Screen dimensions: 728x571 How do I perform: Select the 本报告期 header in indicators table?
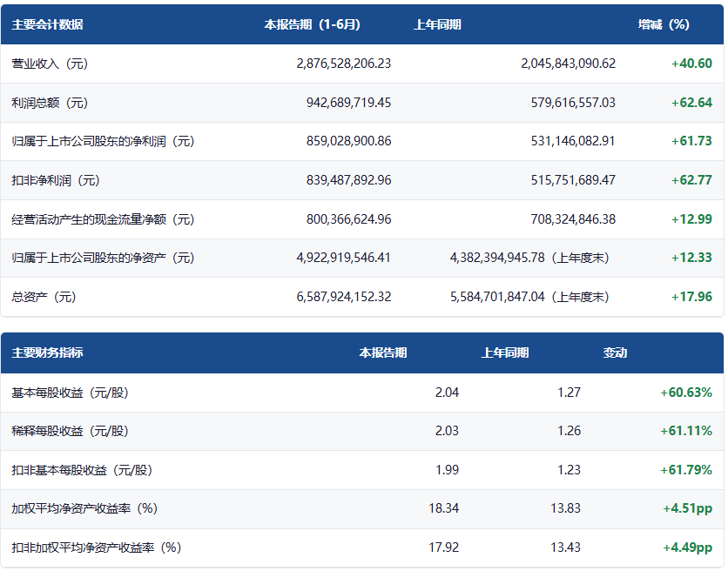pos(383,353)
